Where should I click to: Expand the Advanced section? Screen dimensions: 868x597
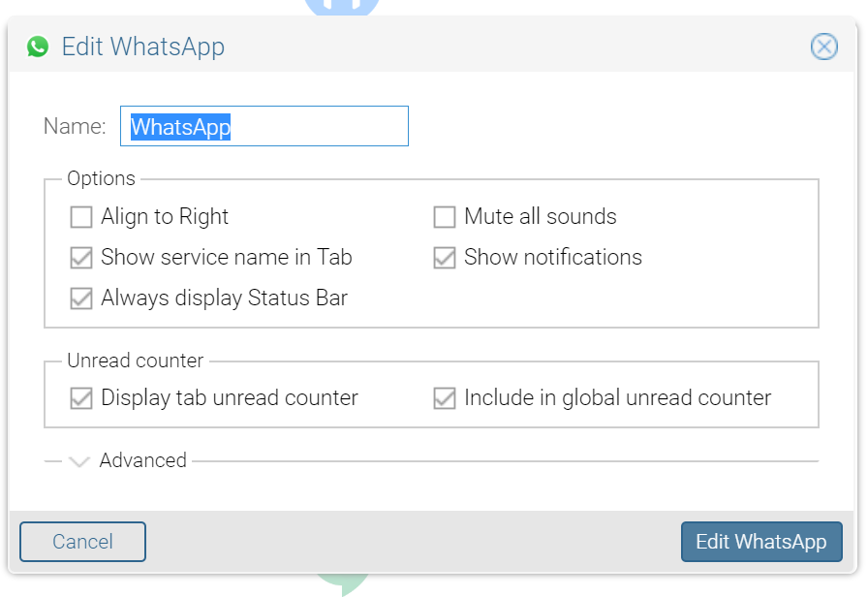tap(79, 460)
